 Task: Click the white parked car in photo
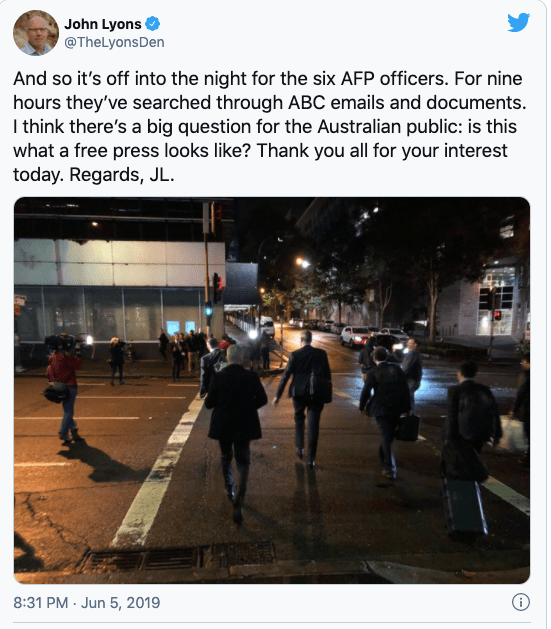click(x=356, y=336)
